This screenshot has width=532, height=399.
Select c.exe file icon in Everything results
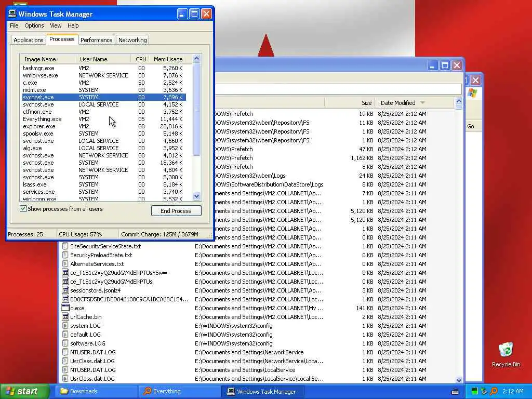point(65,308)
